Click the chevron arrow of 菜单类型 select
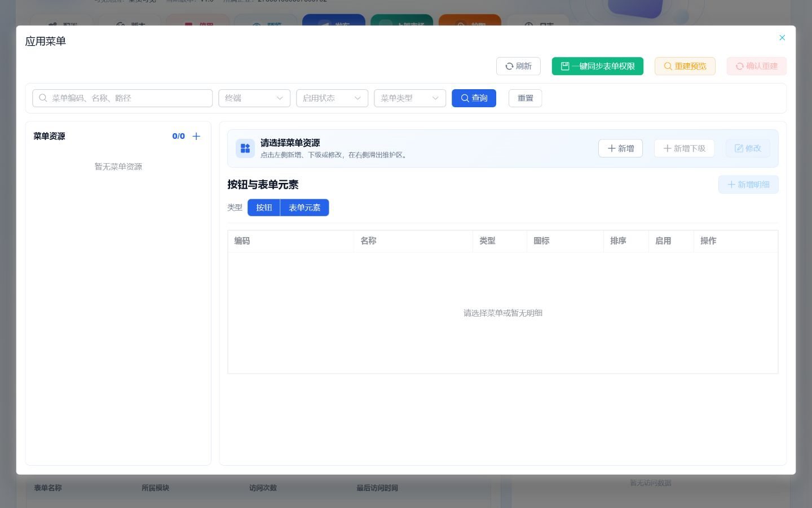The width and height of the screenshot is (812, 508). coord(435,98)
